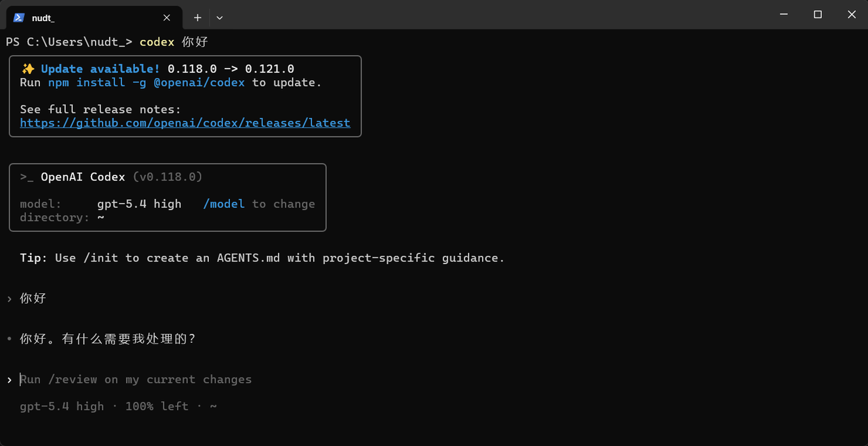Viewport: 868px width, 446px height.
Task: Click the "directory: ~" line
Action: [x=62, y=217]
